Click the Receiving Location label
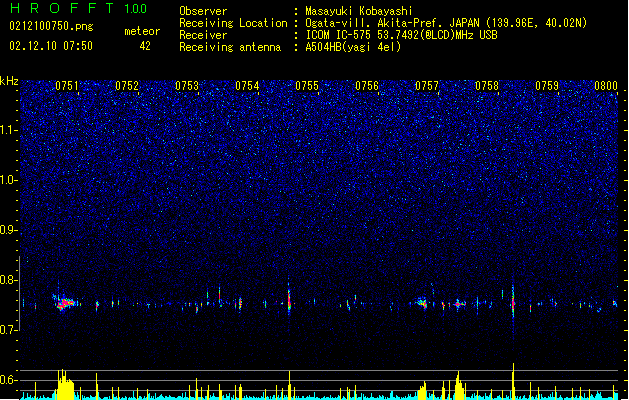 point(233,23)
